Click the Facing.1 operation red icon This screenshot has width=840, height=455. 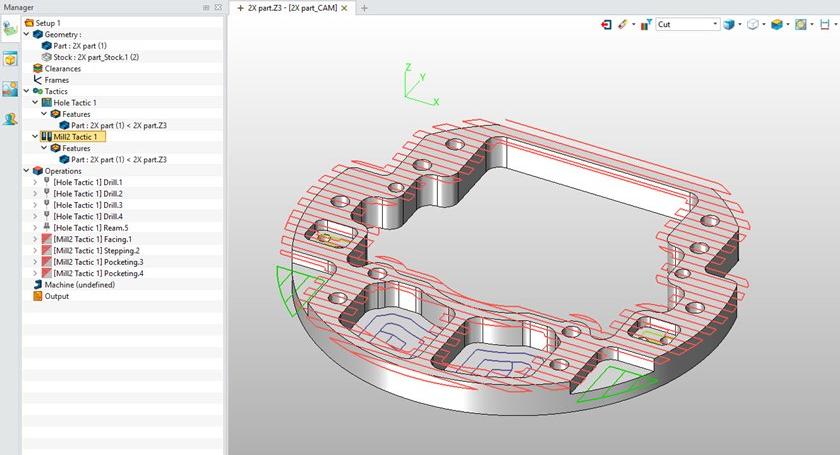[47, 239]
